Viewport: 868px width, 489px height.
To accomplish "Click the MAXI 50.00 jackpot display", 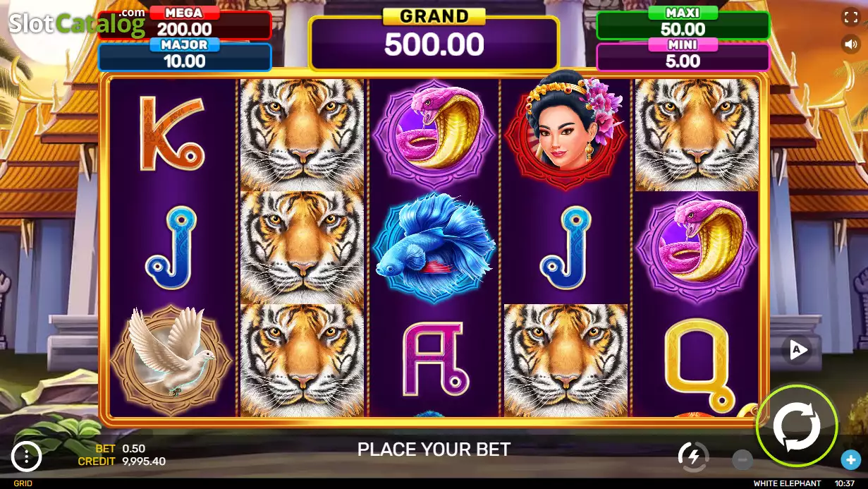I will [683, 24].
